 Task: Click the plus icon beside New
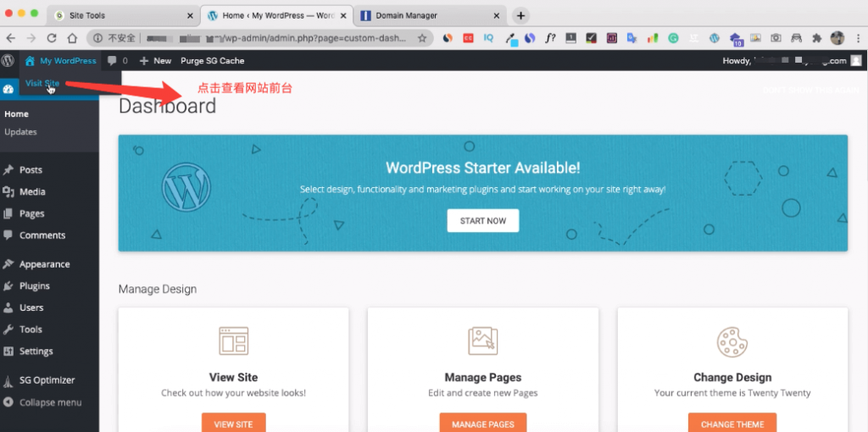point(144,61)
